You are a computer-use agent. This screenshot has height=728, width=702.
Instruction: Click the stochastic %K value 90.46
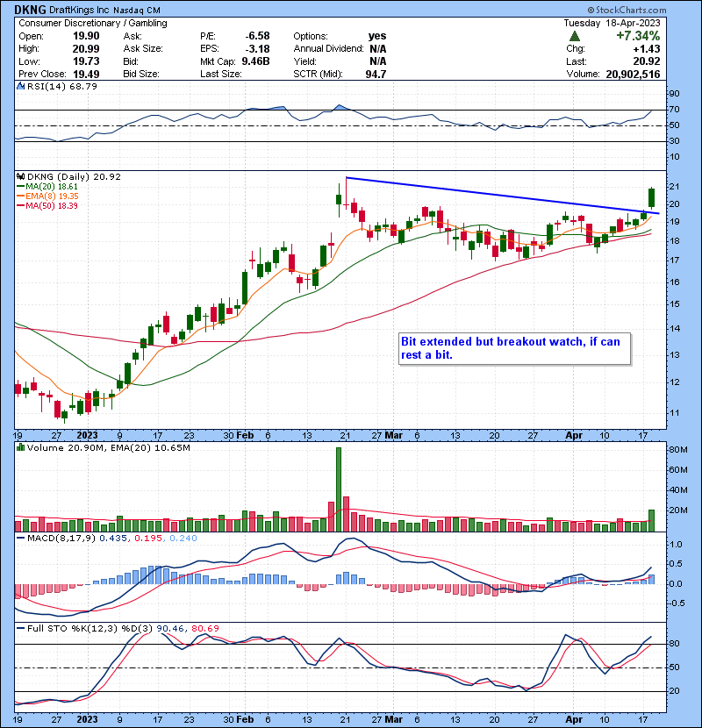[170, 628]
